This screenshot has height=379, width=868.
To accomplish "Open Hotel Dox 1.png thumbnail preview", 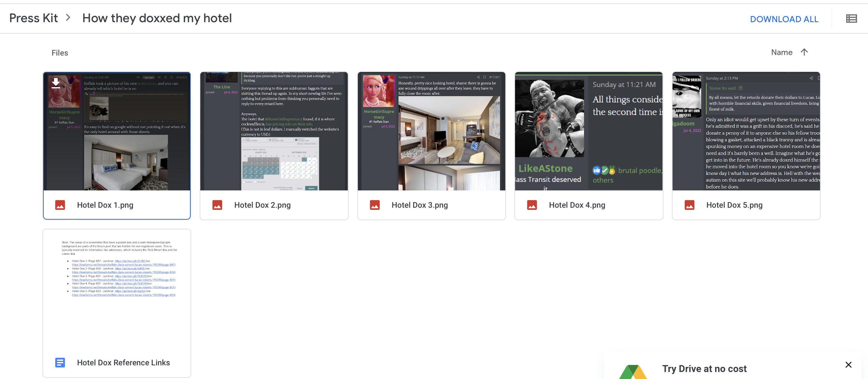I will tap(117, 131).
